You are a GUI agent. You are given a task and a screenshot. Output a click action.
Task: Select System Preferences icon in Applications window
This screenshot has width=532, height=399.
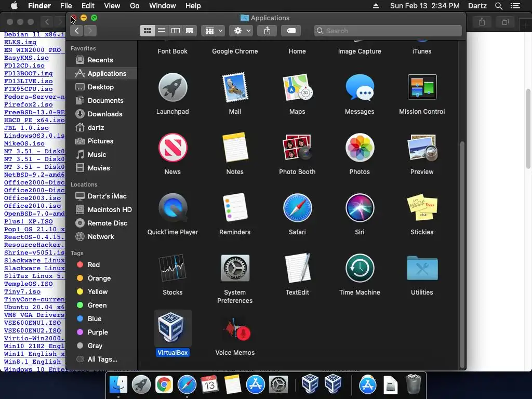[x=235, y=268]
